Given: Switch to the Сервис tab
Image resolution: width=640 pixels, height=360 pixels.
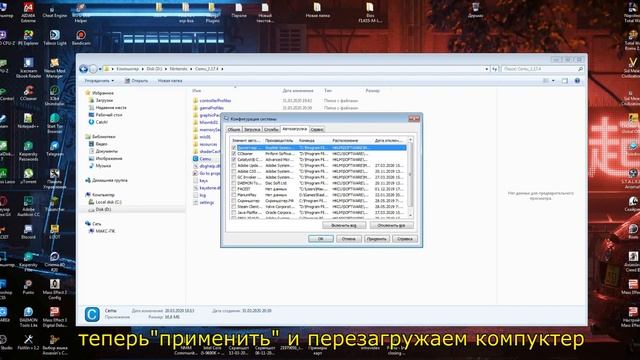Looking at the screenshot, I should (317, 129).
